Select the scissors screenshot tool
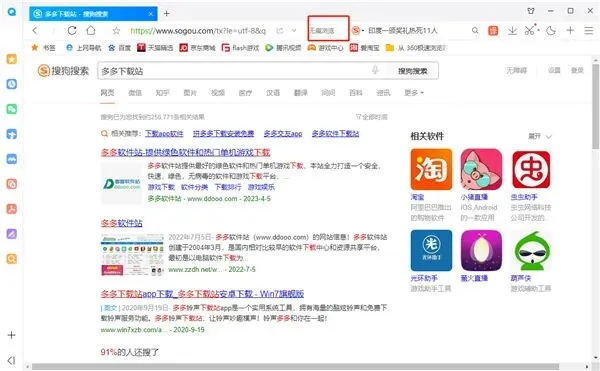The height and width of the screenshot is (371, 600). coord(531,30)
